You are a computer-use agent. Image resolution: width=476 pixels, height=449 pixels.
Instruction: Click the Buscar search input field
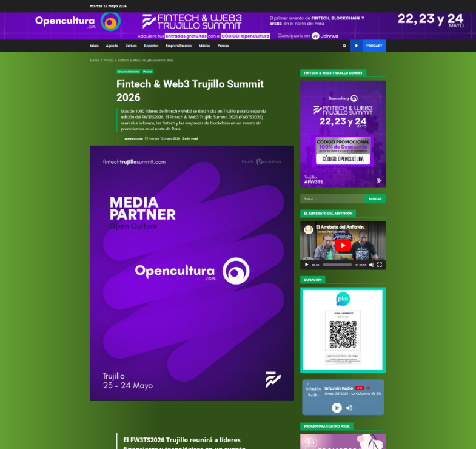pos(332,198)
